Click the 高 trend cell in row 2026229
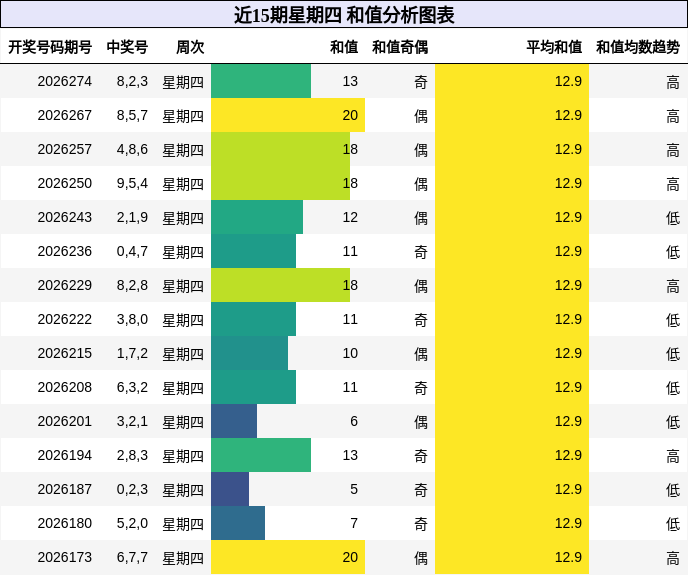Screen dimensions: 688x575 (x=673, y=286)
